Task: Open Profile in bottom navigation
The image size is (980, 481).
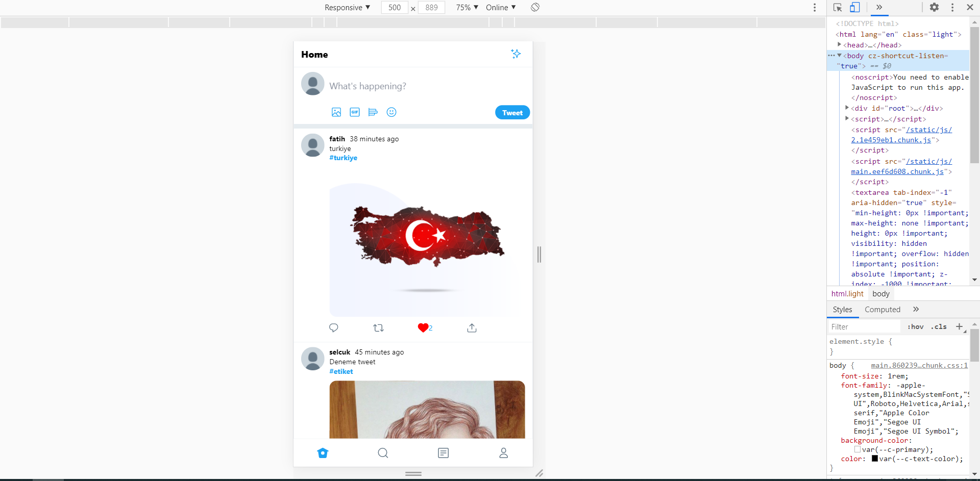Action: (503, 453)
